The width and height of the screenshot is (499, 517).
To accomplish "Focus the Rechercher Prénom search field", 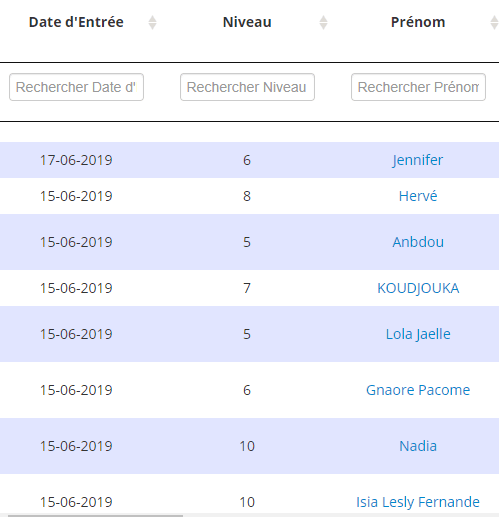I will [418, 87].
